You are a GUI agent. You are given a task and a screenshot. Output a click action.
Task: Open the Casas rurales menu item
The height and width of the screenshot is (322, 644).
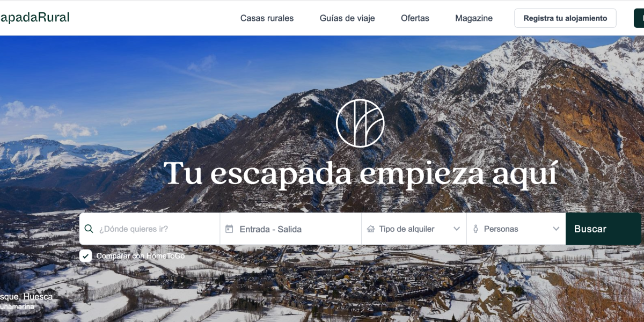point(267,18)
